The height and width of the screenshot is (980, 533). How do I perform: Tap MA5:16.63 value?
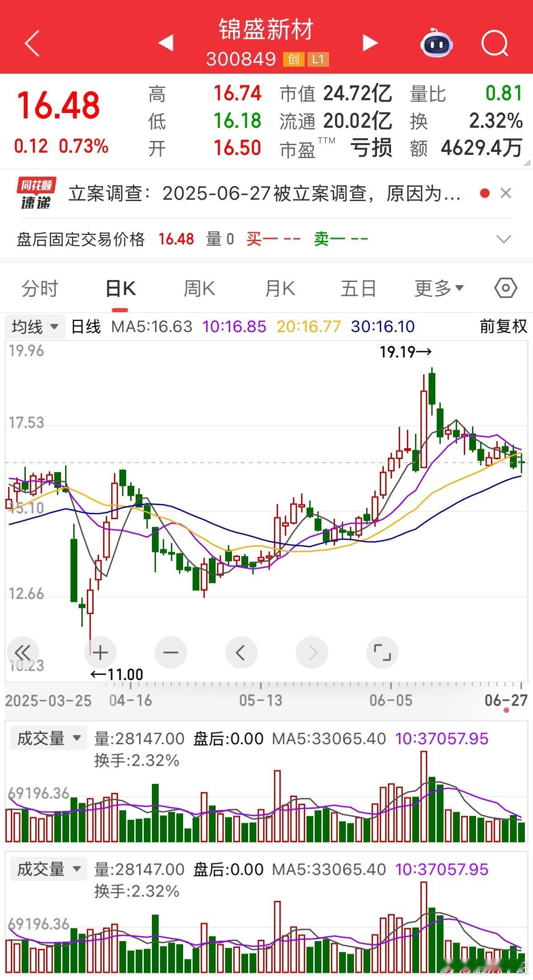pyautogui.click(x=152, y=326)
